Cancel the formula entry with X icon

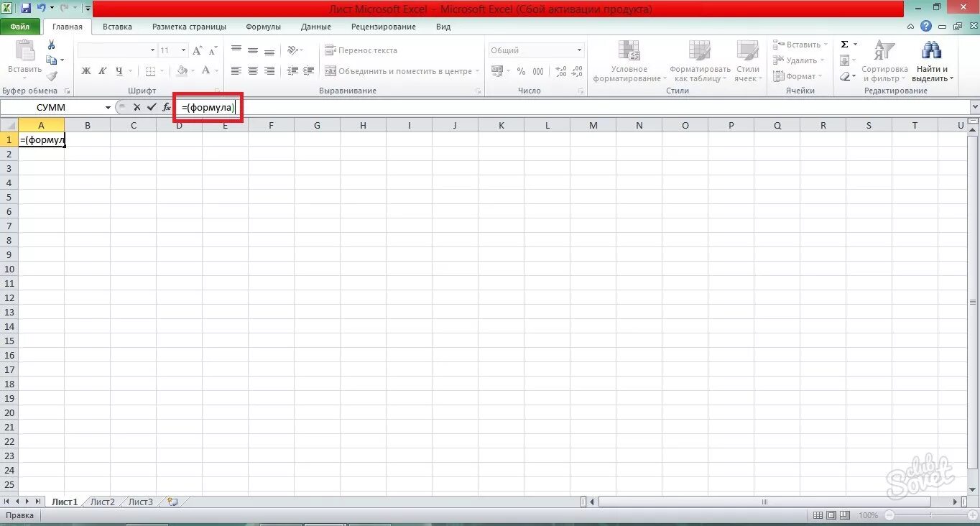(137, 107)
